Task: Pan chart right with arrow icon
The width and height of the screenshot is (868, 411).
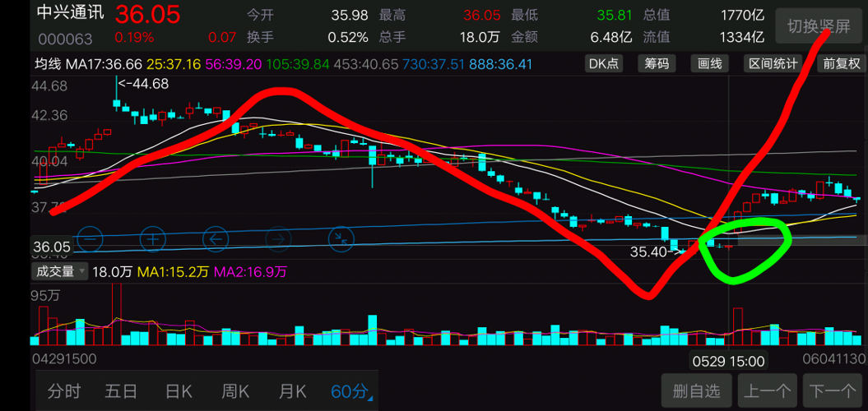Action: click(277, 239)
